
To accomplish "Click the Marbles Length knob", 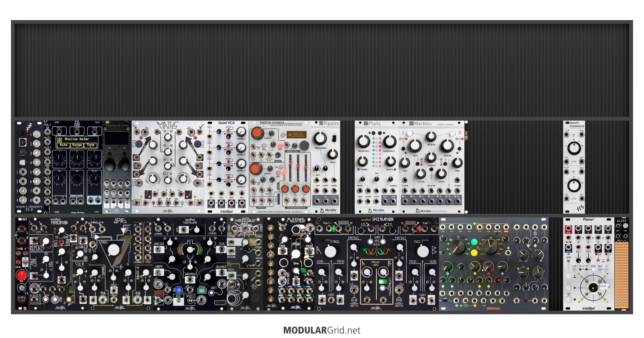I will tap(432, 157).
